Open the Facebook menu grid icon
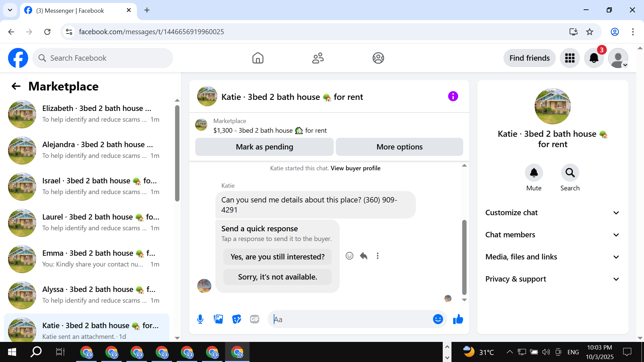644x362 pixels. [x=570, y=58]
